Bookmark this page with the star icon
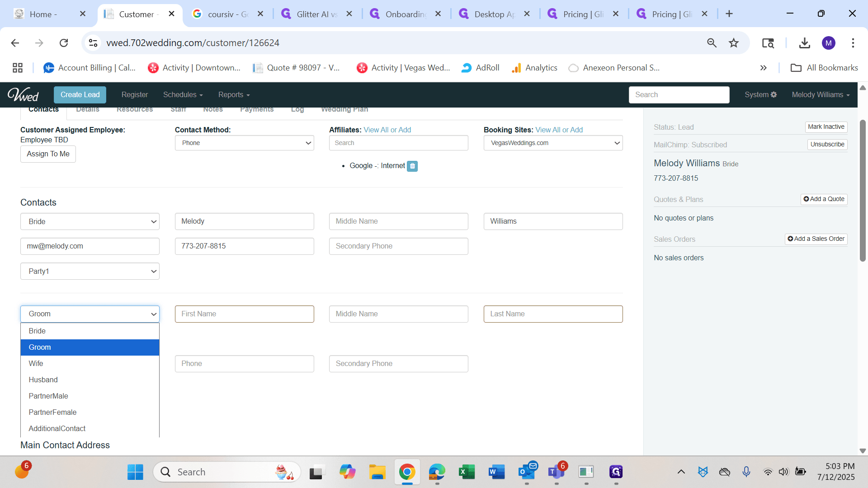Screen dimensions: 868x488 click(x=734, y=43)
